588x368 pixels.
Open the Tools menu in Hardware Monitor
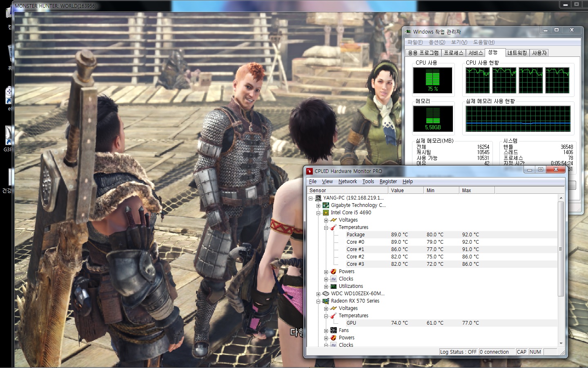click(368, 182)
